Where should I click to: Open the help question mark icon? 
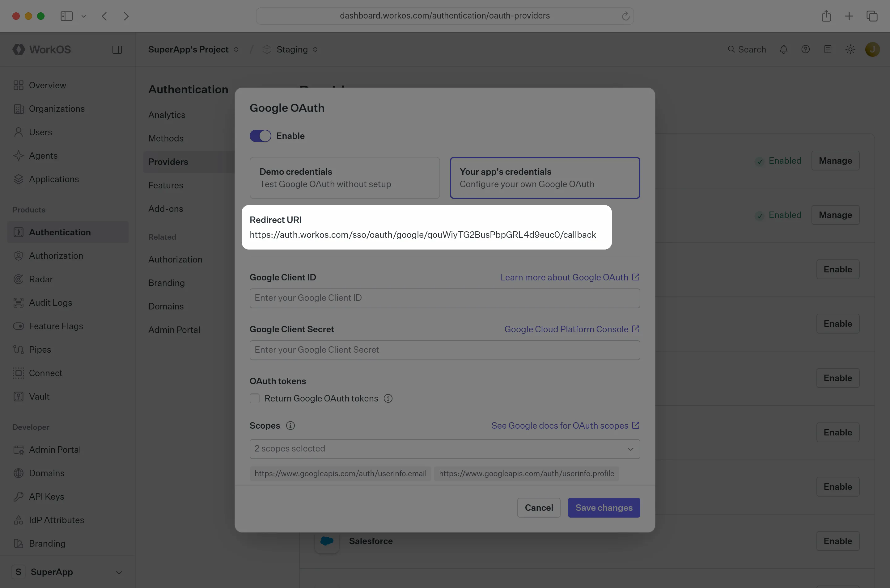pos(806,49)
